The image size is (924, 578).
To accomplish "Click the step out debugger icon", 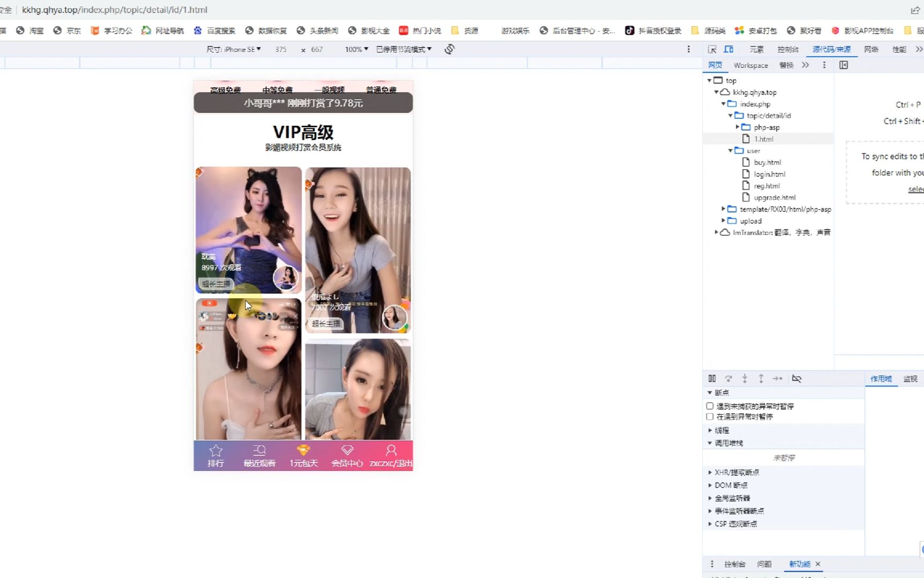I will coord(761,378).
